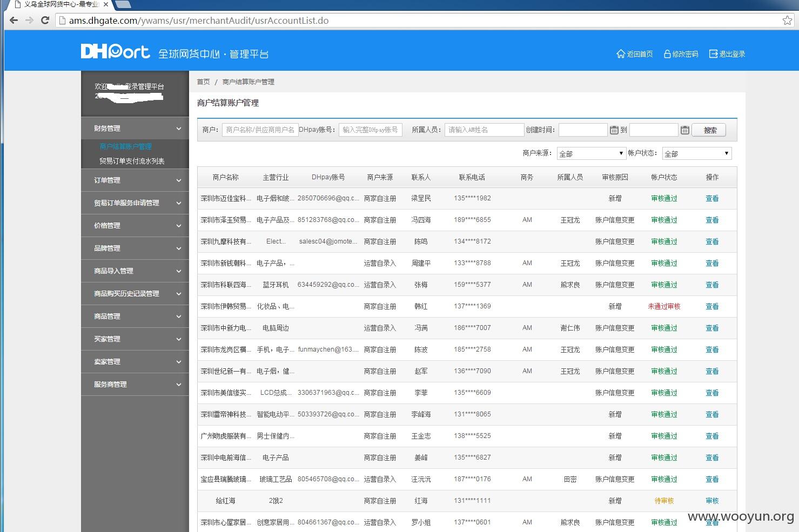
Task: Select 商户结算账户管理 in sidebar
Action: pos(125,146)
